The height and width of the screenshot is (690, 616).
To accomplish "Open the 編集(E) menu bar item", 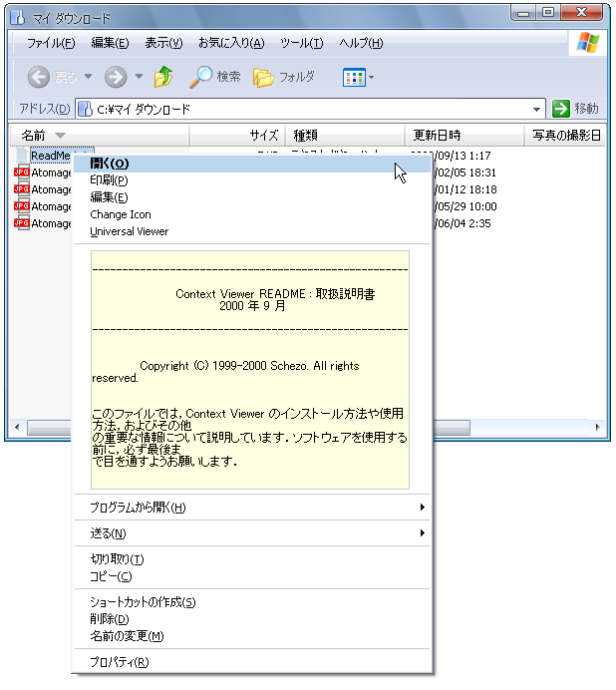I will (110, 43).
